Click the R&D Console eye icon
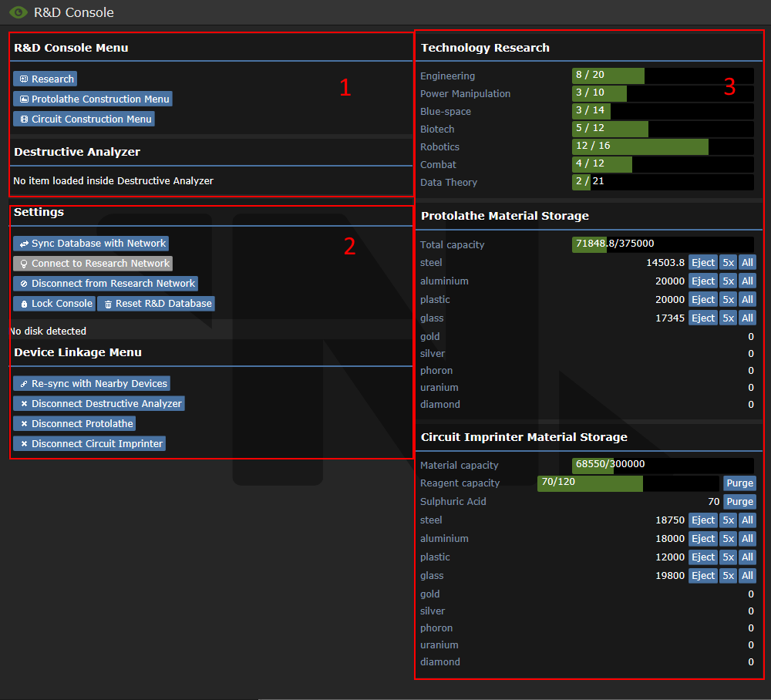This screenshot has width=771, height=700. pyautogui.click(x=18, y=12)
